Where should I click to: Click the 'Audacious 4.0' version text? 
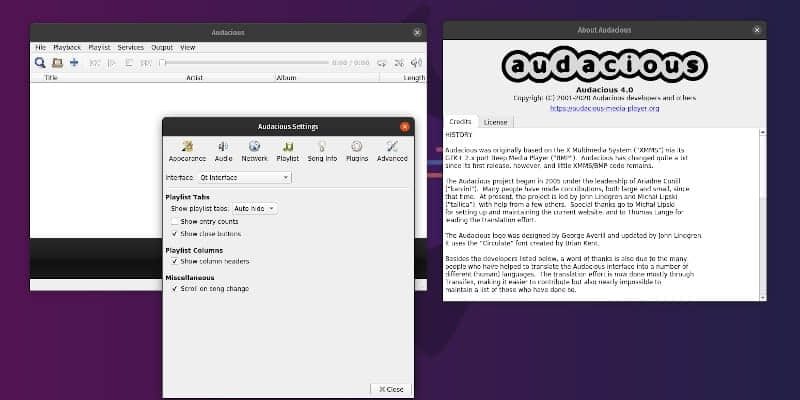tap(604, 90)
